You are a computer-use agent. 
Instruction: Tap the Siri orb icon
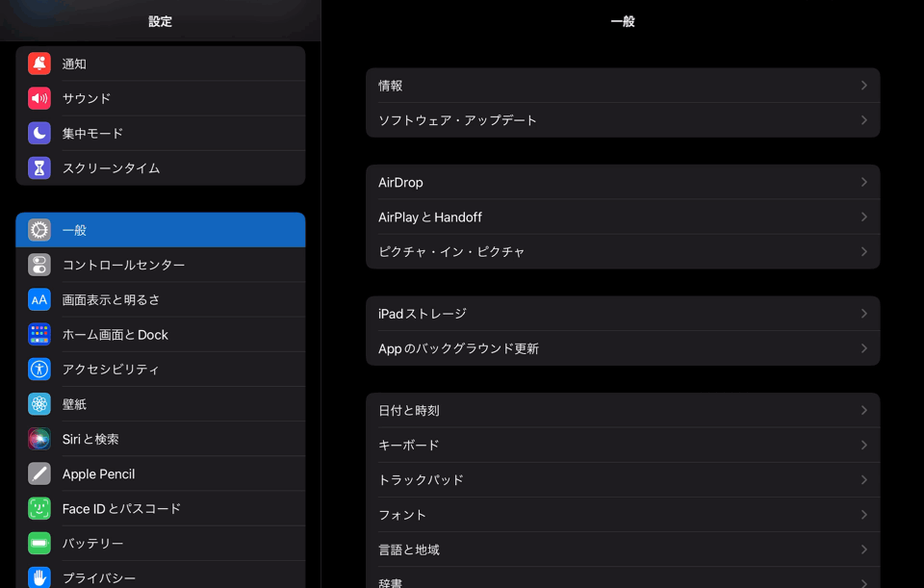(x=39, y=439)
